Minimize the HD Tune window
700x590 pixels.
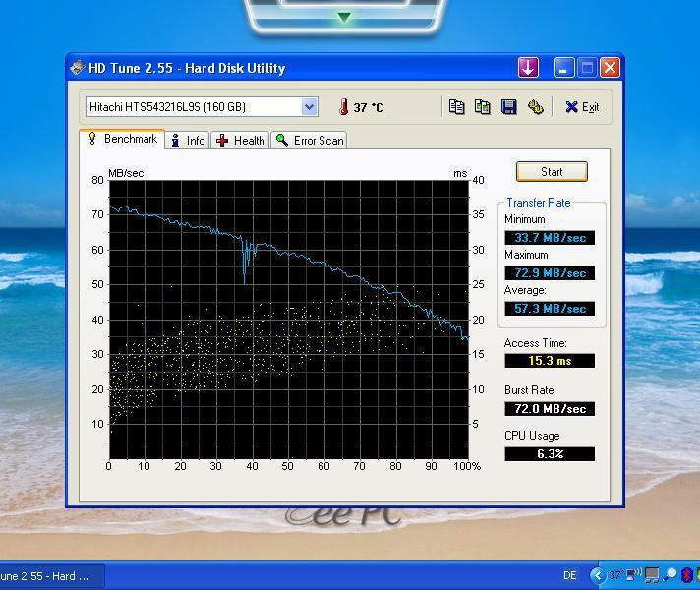pos(563,68)
